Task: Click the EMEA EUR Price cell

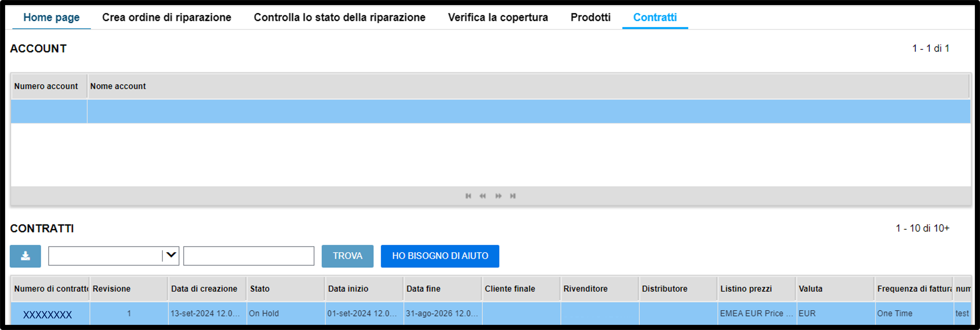Action: 757,314
